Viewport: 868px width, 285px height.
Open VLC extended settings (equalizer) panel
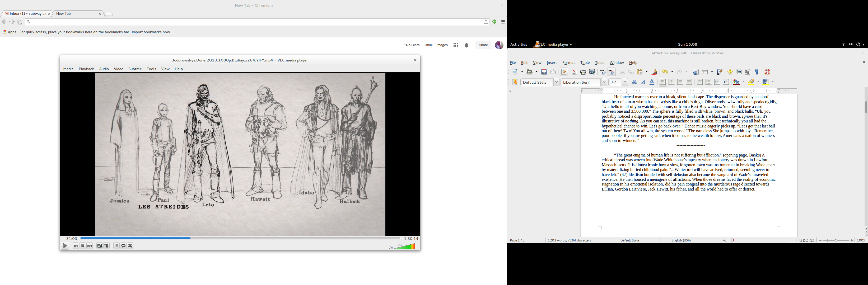click(106, 246)
